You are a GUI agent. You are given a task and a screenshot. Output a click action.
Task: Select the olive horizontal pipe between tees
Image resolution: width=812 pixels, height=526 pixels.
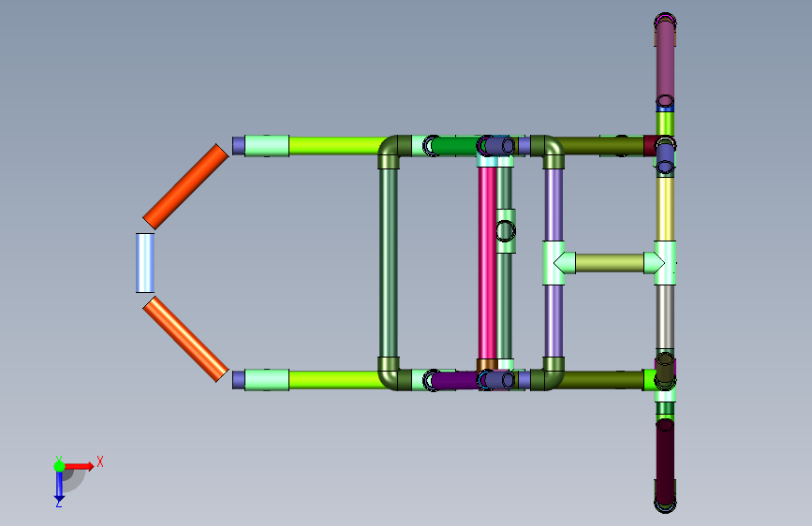tap(610, 263)
